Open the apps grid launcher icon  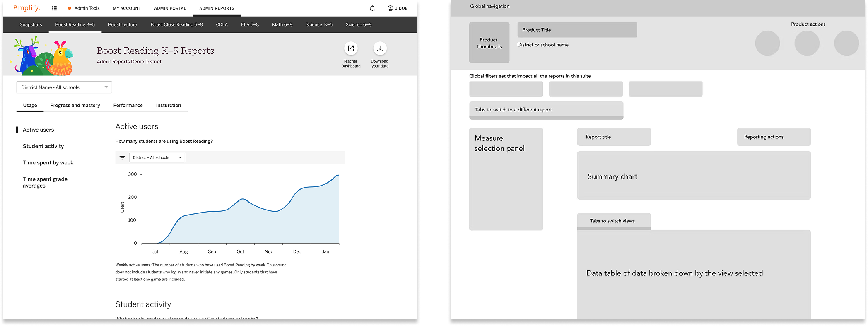click(54, 8)
